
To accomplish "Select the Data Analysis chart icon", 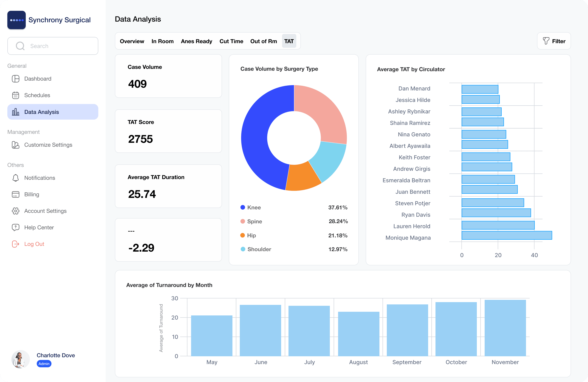I will point(16,112).
